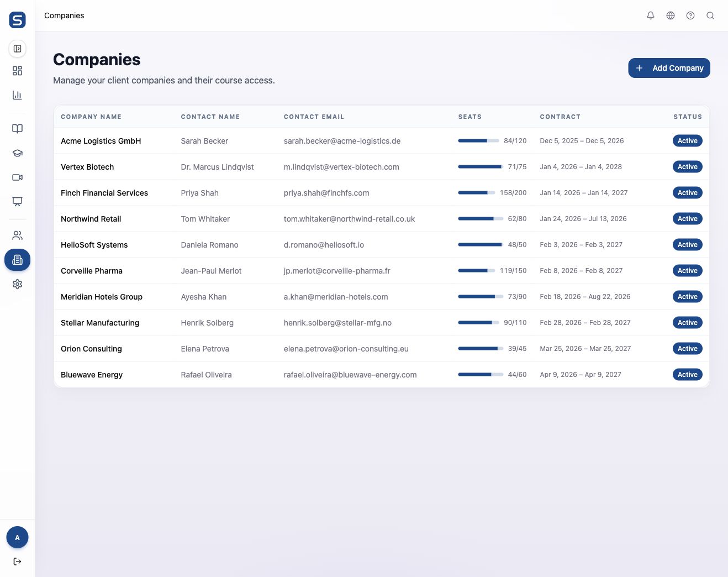Click email jp.merlot@corveille-pharma.fr

337,271
